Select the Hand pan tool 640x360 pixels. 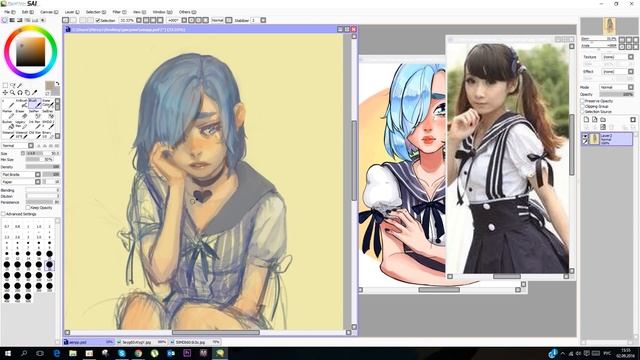point(27,93)
